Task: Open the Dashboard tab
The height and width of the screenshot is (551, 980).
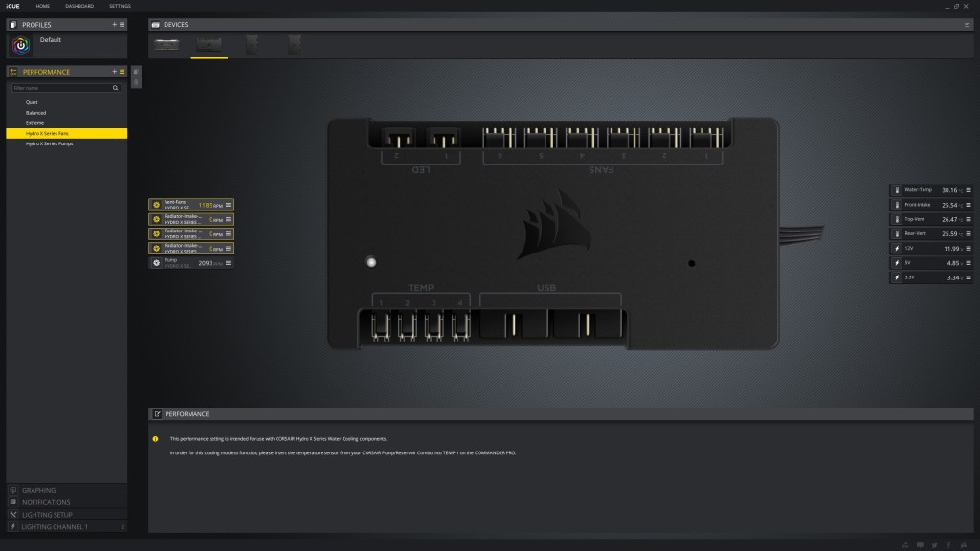Action: tap(79, 6)
